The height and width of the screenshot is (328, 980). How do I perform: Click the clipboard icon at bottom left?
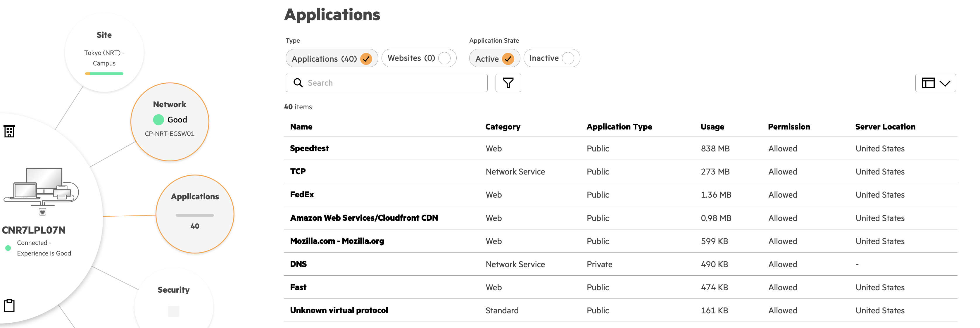9,305
